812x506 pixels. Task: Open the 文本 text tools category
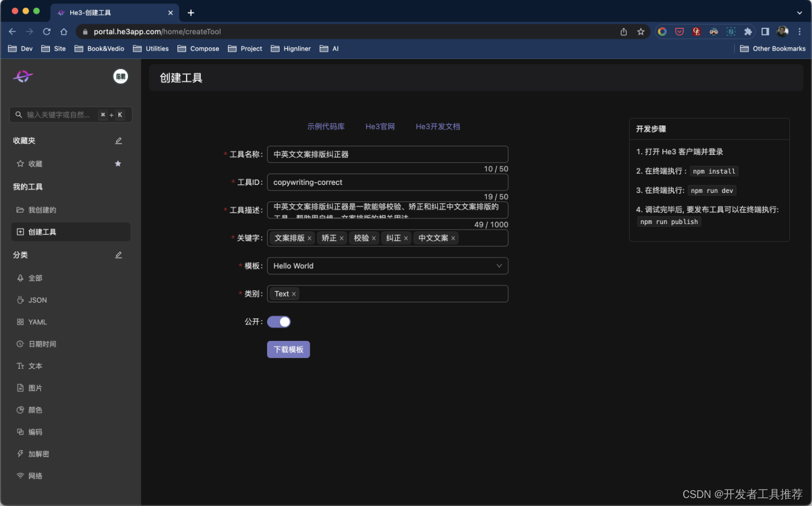pos(34,365)
